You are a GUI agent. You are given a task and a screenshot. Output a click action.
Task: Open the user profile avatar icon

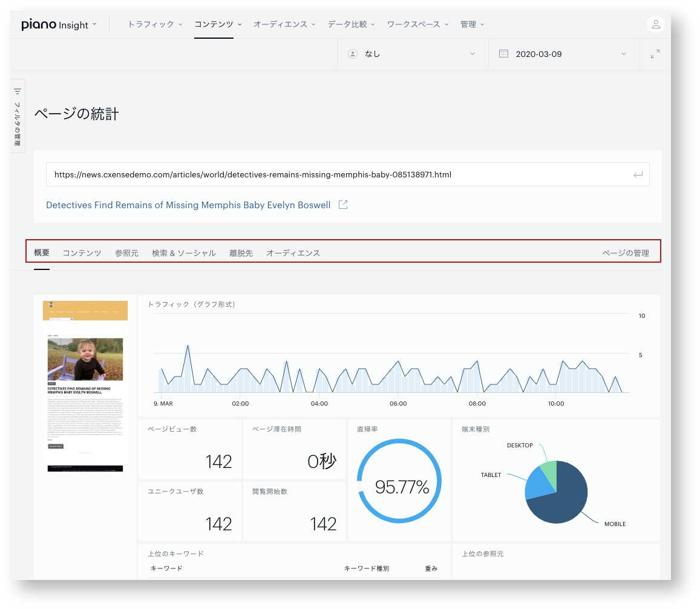655,24
